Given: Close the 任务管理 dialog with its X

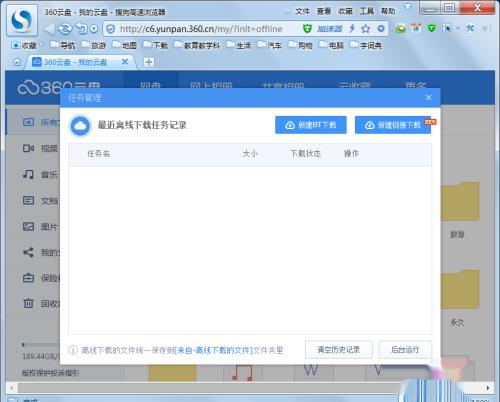Looking at the screenshot, I should point(428,98).
